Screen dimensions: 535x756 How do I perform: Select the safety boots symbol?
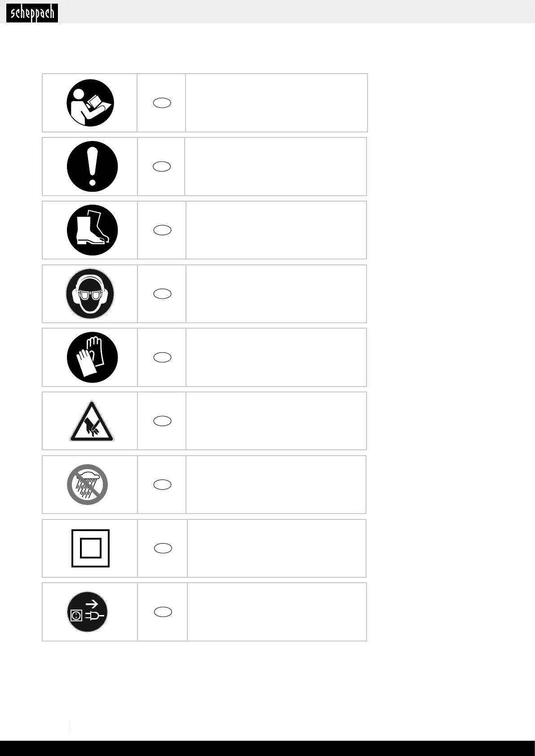[x=93, y=230]
